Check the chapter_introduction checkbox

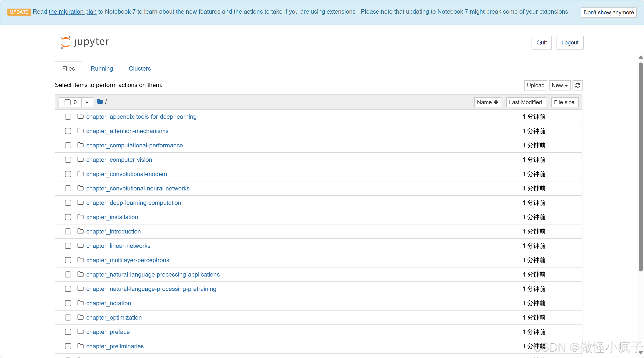[68, 231]
